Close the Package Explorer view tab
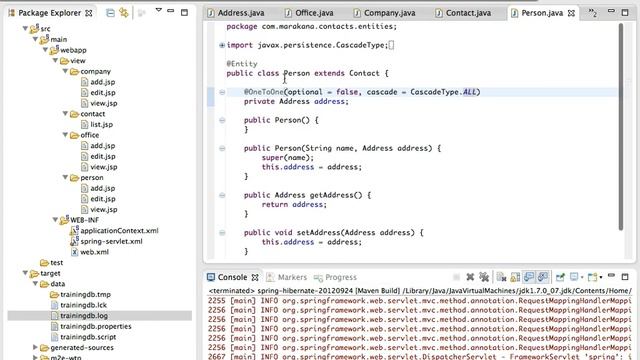 click(x=89, y=13)
